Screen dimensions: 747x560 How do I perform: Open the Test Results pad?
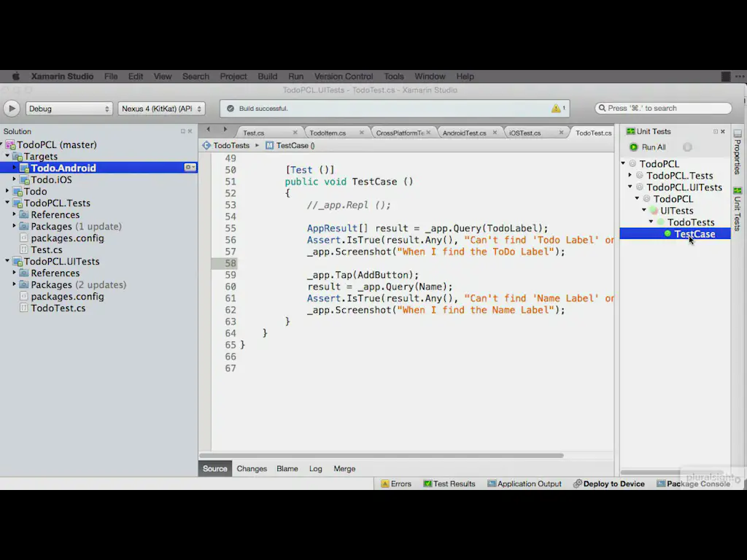(449, 484)
